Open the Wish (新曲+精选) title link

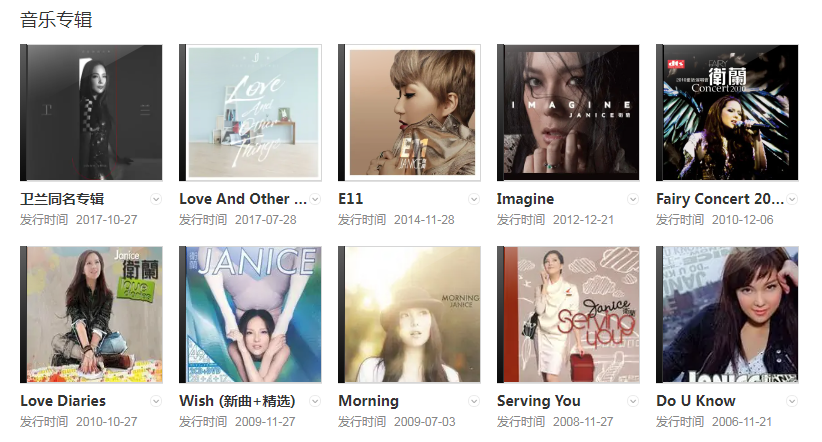point(237,401)
